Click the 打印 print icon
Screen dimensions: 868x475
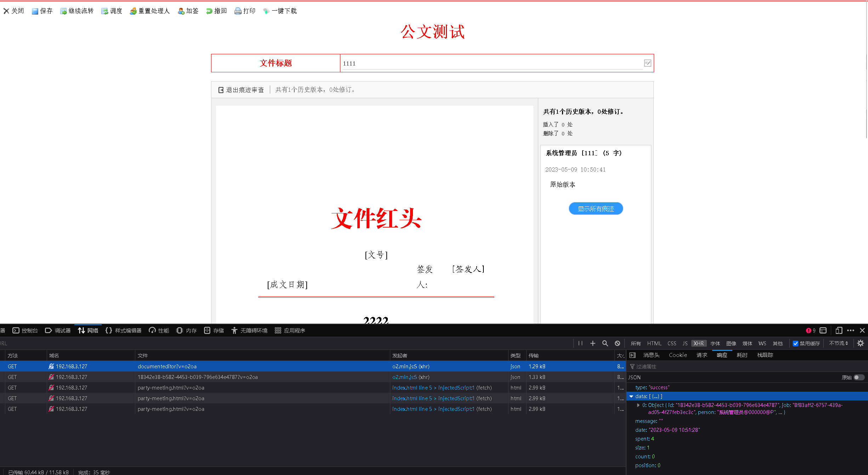[238, 11]
